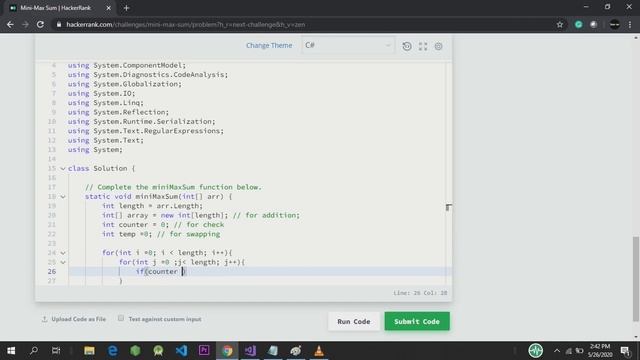Screen dimensions: 640x360
Task: Click the line 'int length = arr.Length;'
Action: pyautogui.click(x=152, y=206)
